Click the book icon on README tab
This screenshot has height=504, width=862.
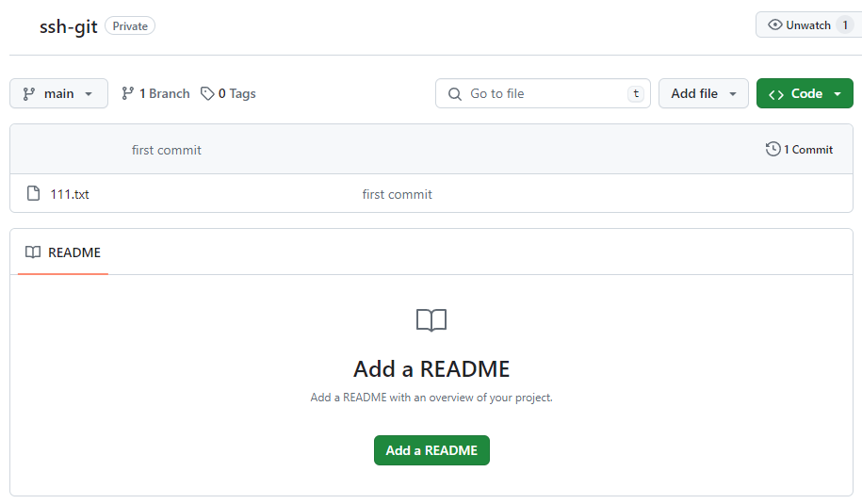[33, 252]
